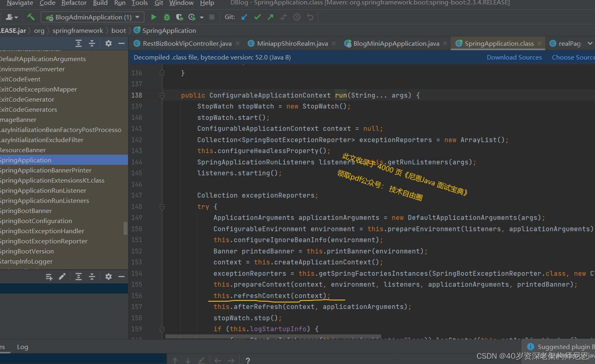Fold the try block at line 148
This screenshot has height=364, width=595.
[x=162, y=207]
